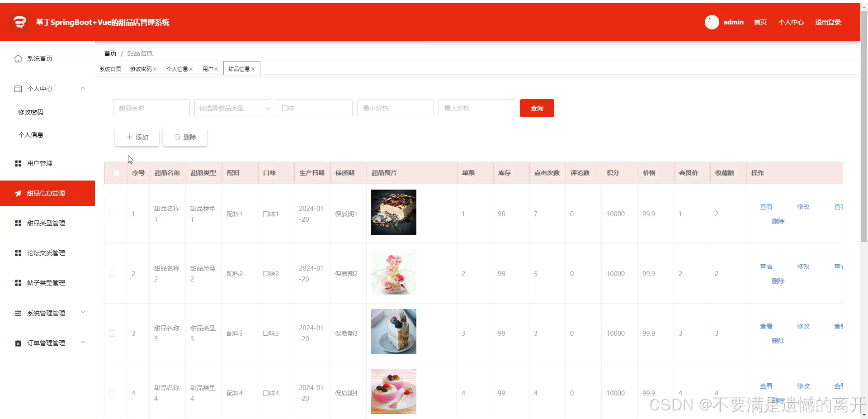Open 用户管理 via its grid icon
Screen dimensions: 868x419
coord(18,163)
